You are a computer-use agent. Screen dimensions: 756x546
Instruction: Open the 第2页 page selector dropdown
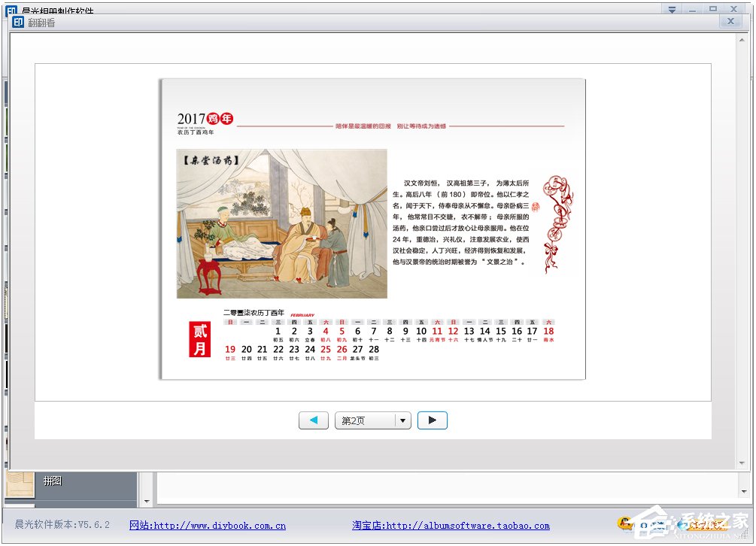(x=403, y=420)
